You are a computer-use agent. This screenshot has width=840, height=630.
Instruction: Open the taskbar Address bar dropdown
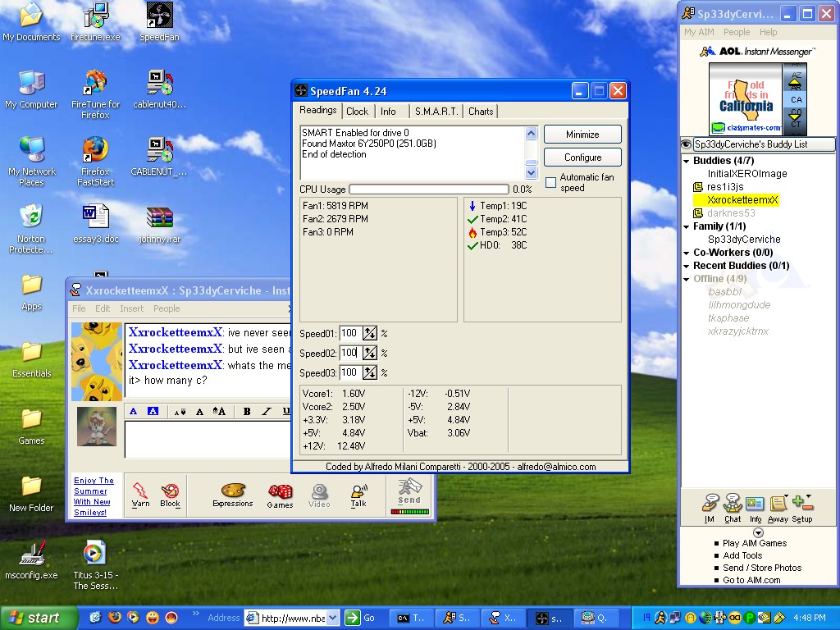click(x=333, y=618)
